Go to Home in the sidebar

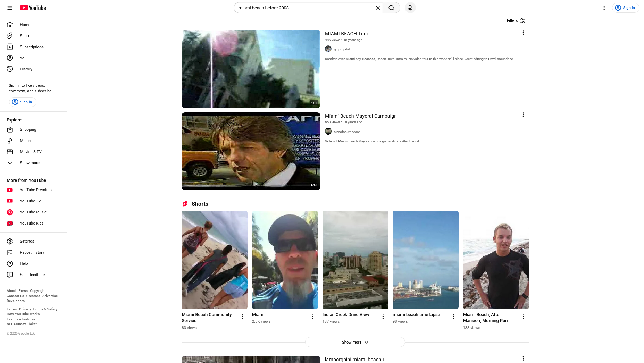33,25
